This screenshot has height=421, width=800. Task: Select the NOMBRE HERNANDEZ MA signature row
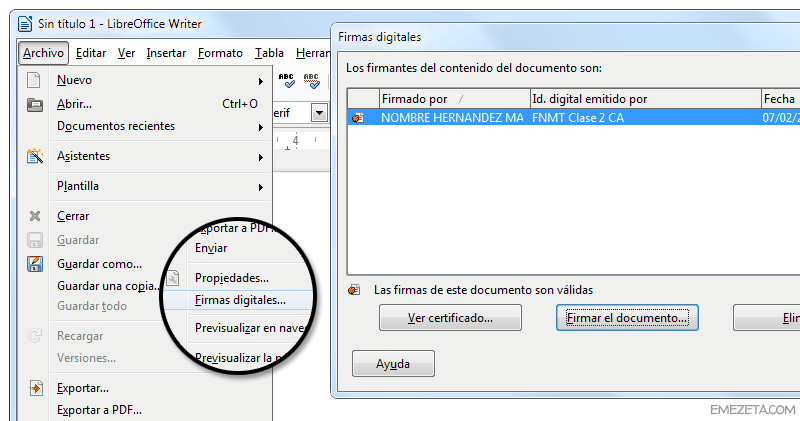[573, 118]
